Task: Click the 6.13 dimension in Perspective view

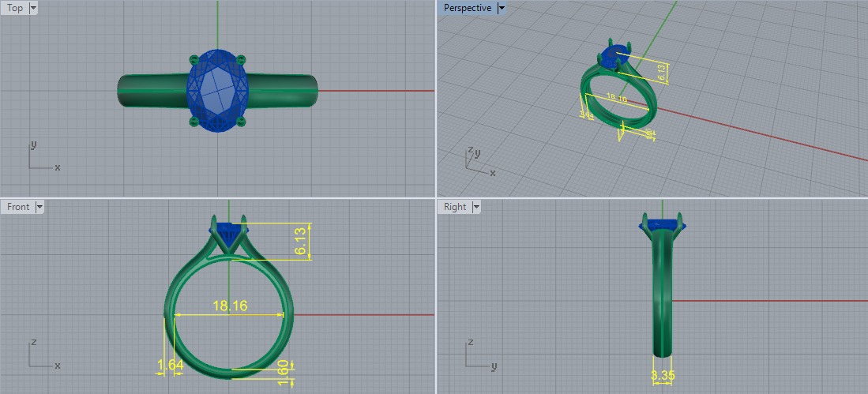Action: tap(663, 73)
